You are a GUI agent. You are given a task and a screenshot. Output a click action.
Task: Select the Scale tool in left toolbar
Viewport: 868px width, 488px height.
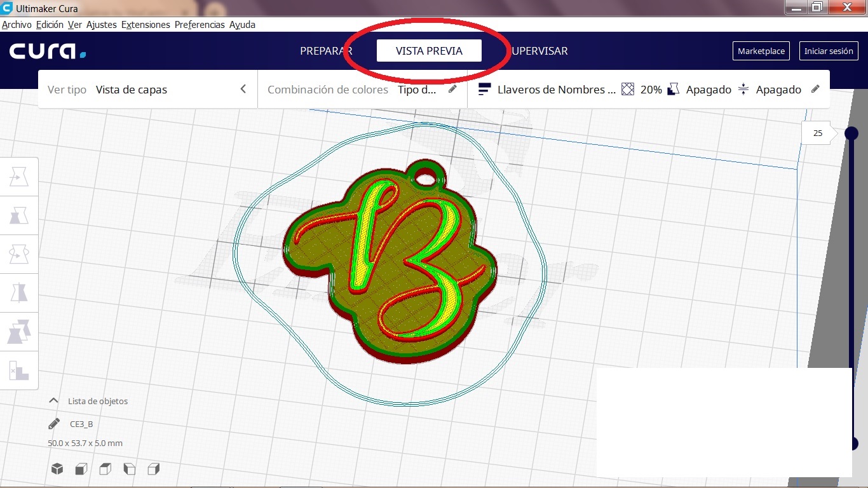click(19, 216)
